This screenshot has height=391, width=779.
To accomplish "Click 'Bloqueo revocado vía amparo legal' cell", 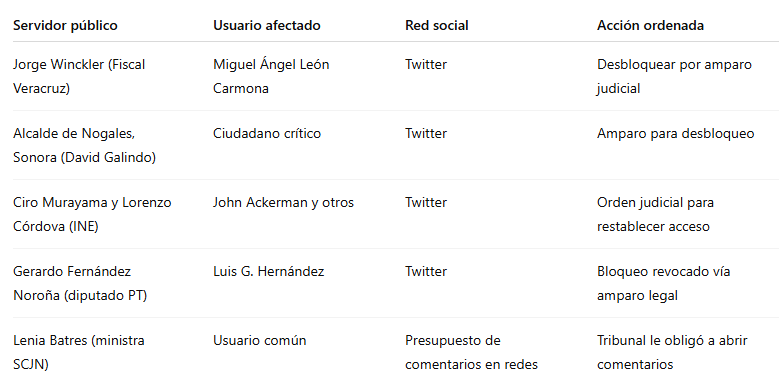I will click(x=664, y=283).
